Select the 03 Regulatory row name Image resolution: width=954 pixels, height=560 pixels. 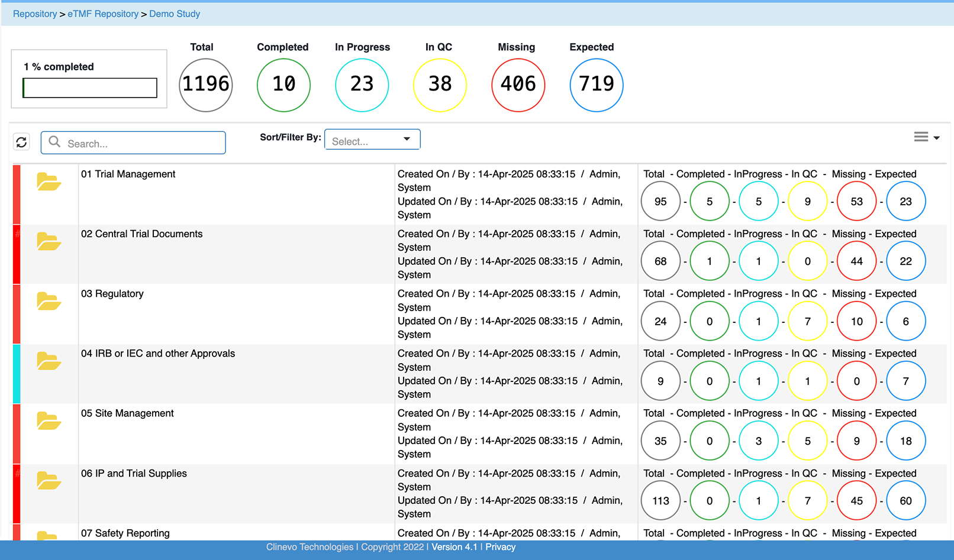pos(112,293)
